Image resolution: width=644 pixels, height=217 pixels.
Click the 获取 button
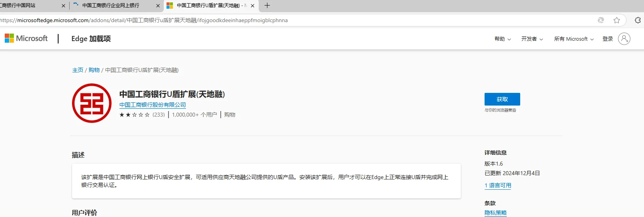[x=502, y=99]
